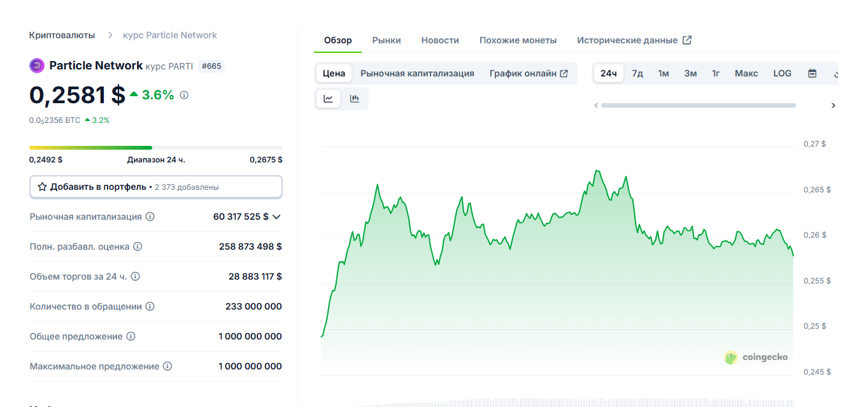Show info for Количество в обращении
The image size is (868, 407).
150,306
